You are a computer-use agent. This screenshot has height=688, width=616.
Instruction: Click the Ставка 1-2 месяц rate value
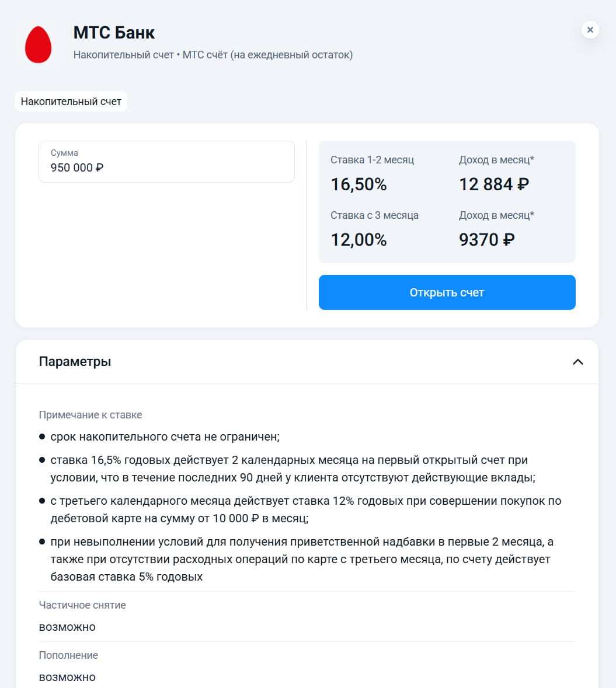(x=373, y=159)
